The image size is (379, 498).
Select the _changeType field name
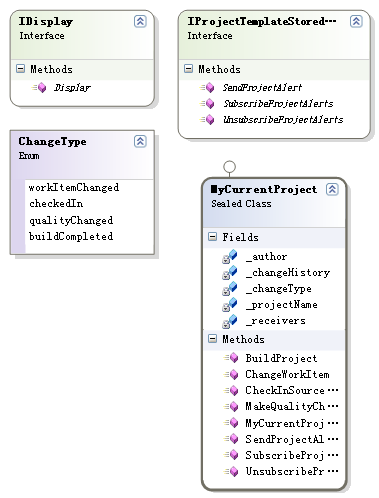279,289
